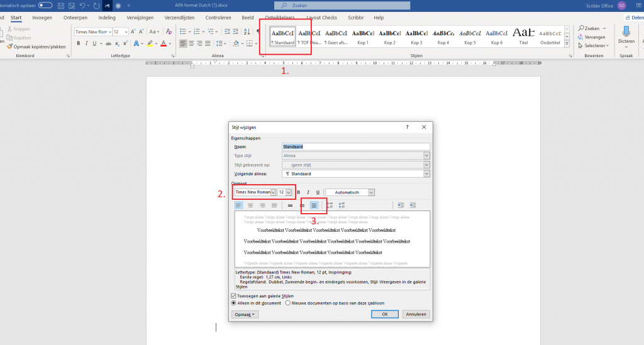The height and width of the screenshot is (345, 644).
Task: Click Opmaak kopiëren/plakken format painter
Action: [x=36, y=47]
